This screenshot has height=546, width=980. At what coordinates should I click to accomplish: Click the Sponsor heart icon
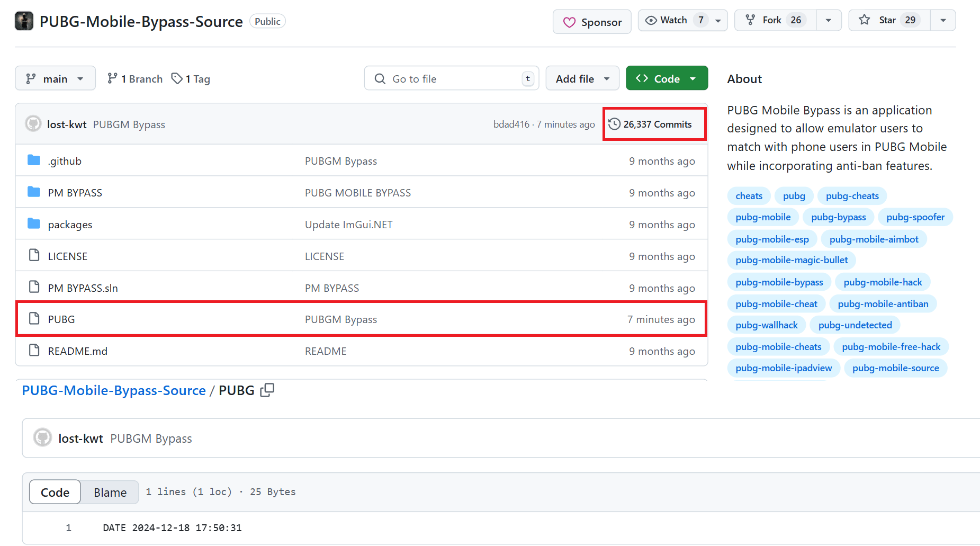[569, 22]
